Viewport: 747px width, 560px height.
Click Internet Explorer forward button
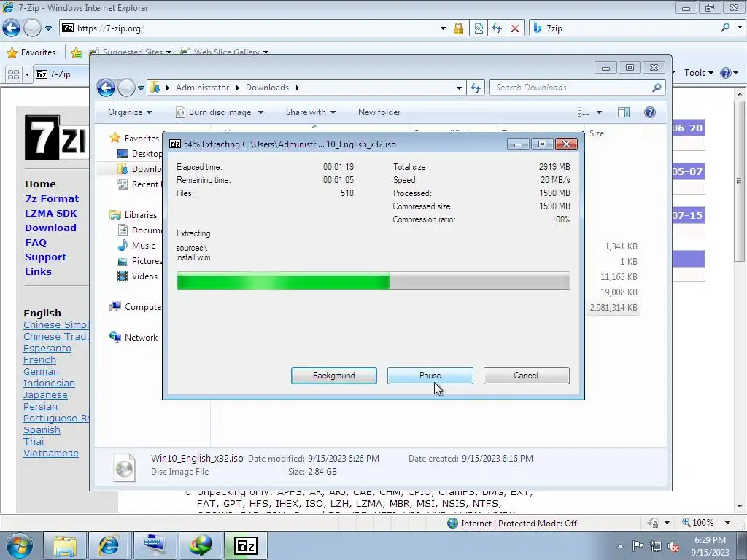coord(32,28)
